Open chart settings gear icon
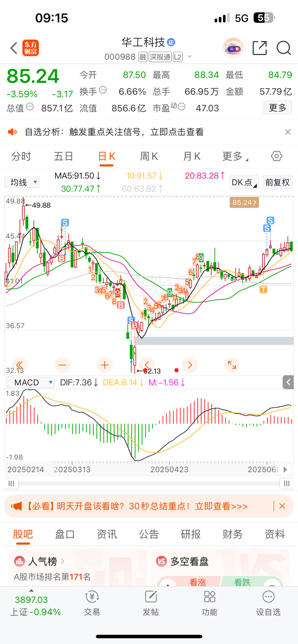 (x=277, y=156)
